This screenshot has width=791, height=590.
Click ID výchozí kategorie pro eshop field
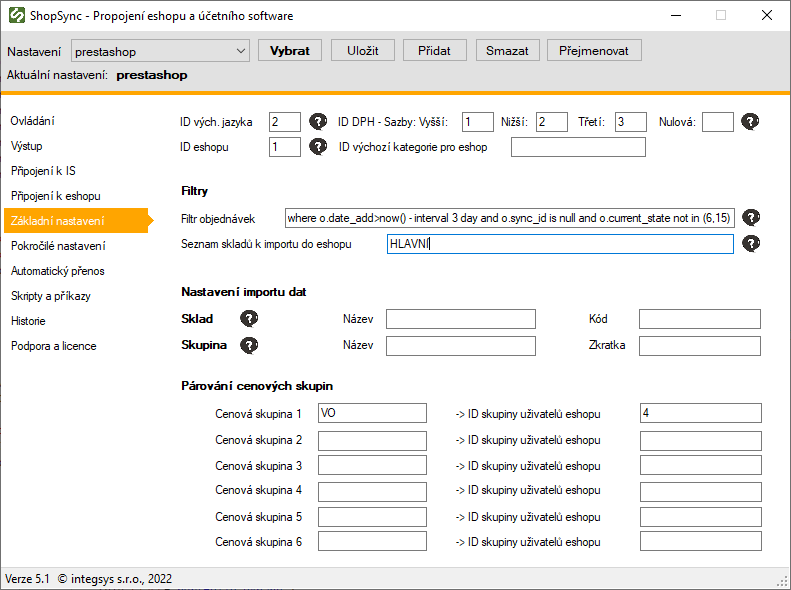tap(578, 148)
